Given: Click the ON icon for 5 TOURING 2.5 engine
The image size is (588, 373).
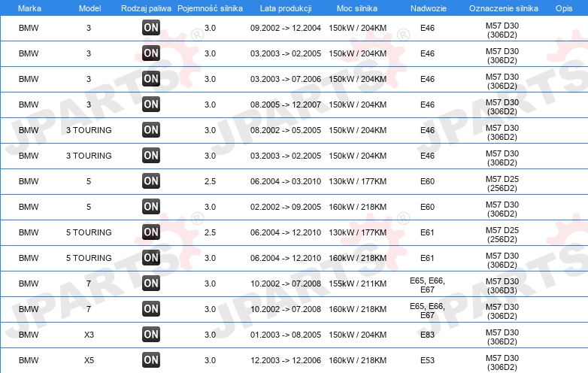Looking at the screenshot, I should 151,232.
